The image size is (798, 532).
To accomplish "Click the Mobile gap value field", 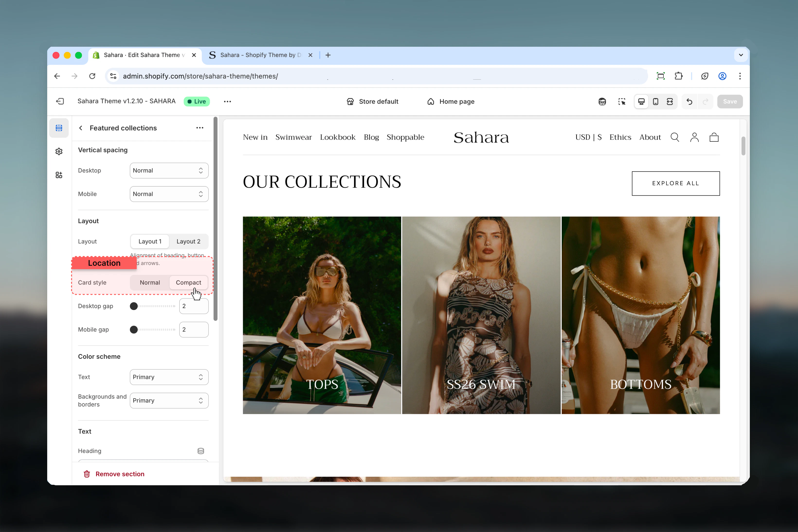I will pos(194,330).
